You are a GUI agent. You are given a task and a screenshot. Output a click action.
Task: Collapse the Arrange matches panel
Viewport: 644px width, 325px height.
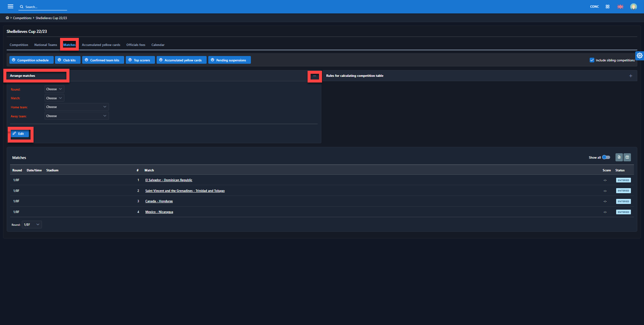pos(314,76)
